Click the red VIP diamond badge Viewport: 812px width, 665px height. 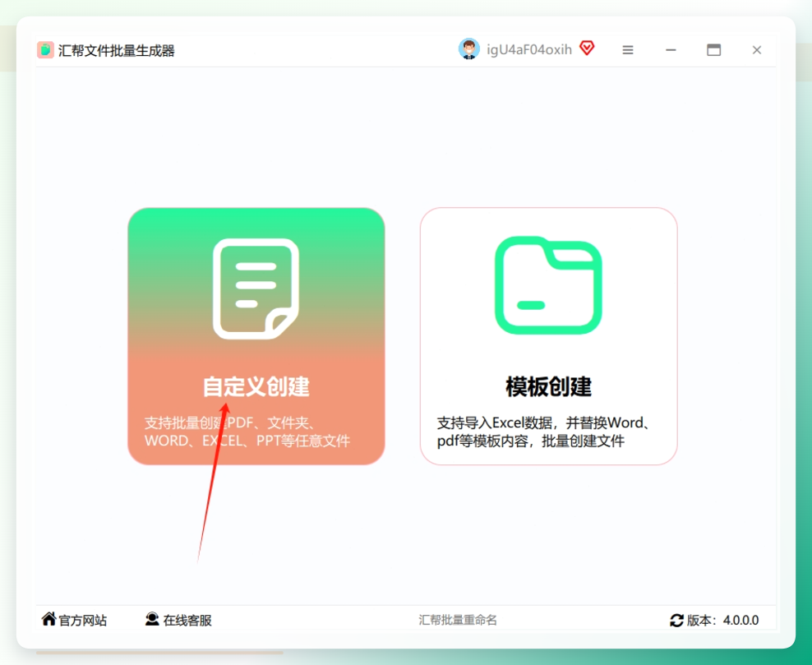[587, 48]
